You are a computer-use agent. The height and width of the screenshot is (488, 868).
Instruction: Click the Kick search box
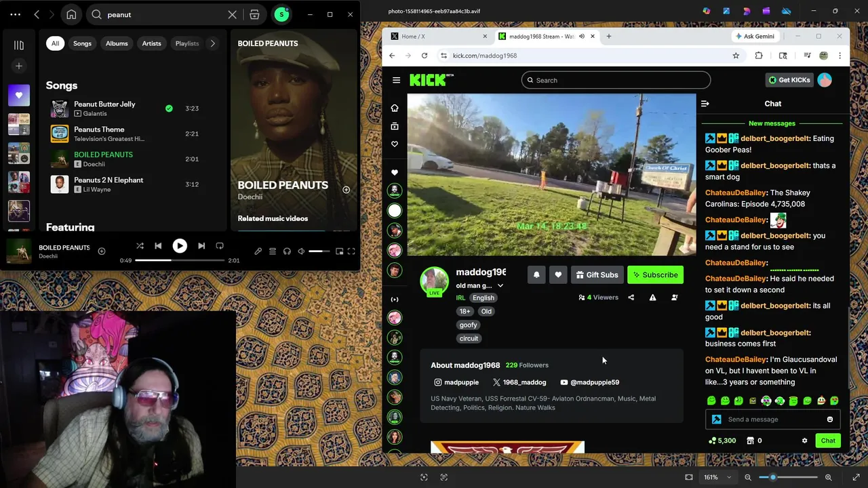(616, 80)
